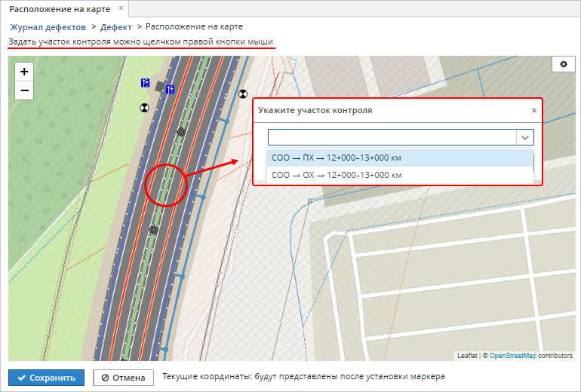Viewport: 581px width, 392px height.
Task: Click the dropdown list scrollbar
Action: click(x=534, y=163)
